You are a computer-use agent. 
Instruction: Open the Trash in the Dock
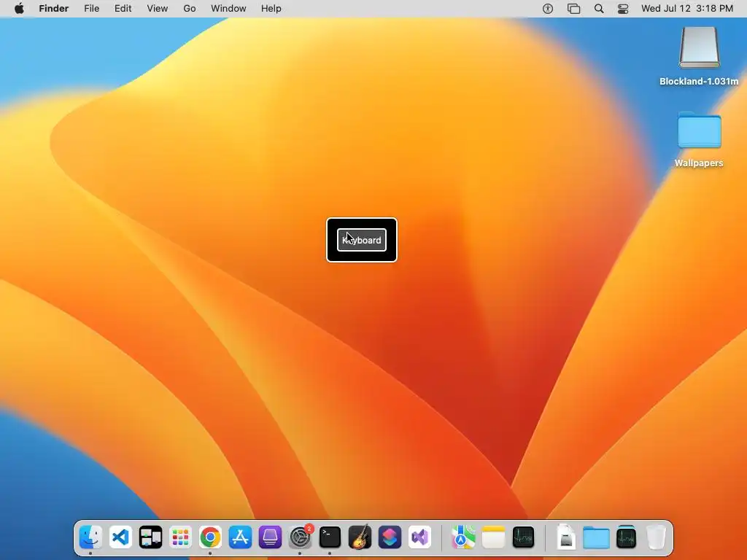click(656, 537)
